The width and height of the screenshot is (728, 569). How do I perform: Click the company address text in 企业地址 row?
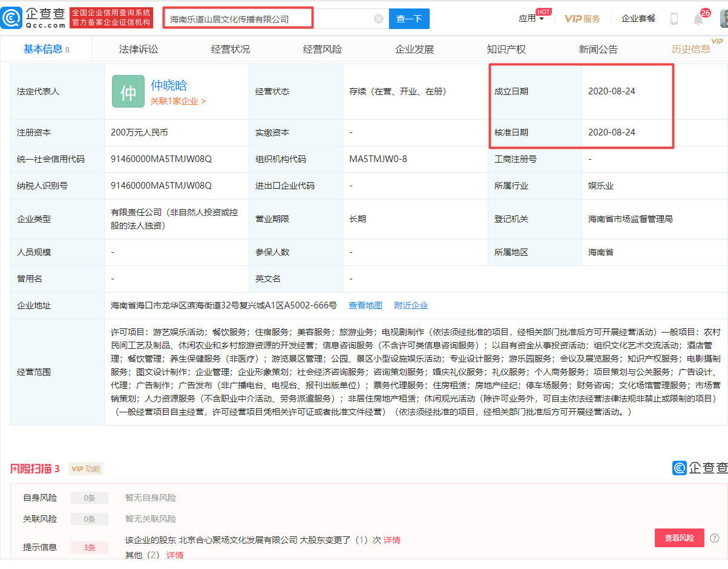click(224, 306)
